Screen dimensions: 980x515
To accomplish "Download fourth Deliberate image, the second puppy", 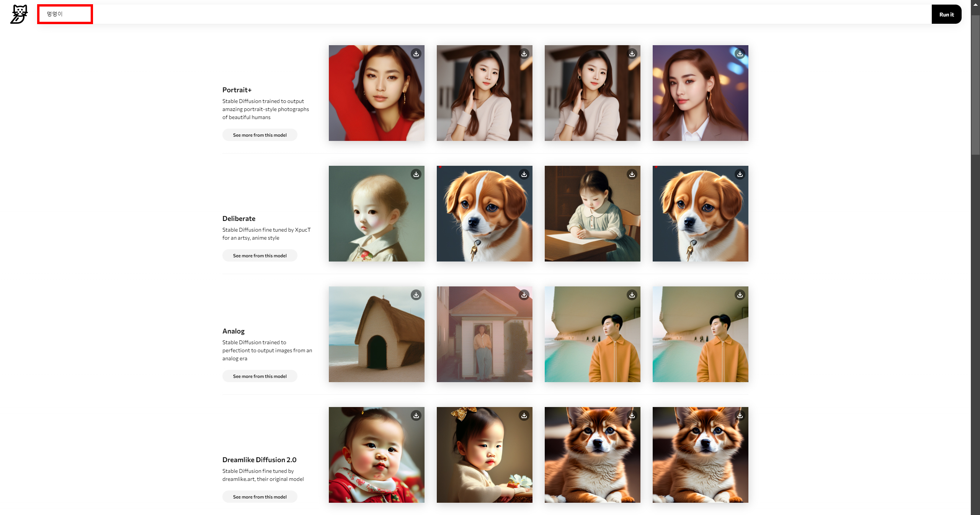I will click(740, 174).
